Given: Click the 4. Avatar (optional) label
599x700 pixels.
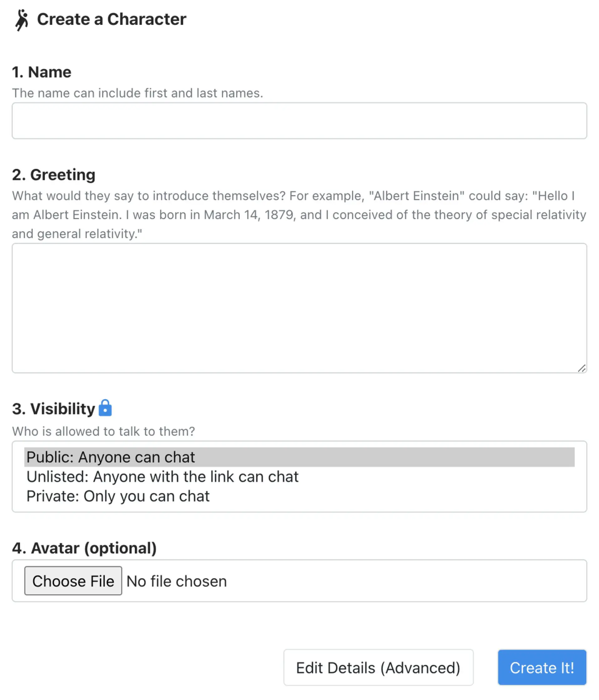Looking at the screenshot, I should [x=84, y=548].
